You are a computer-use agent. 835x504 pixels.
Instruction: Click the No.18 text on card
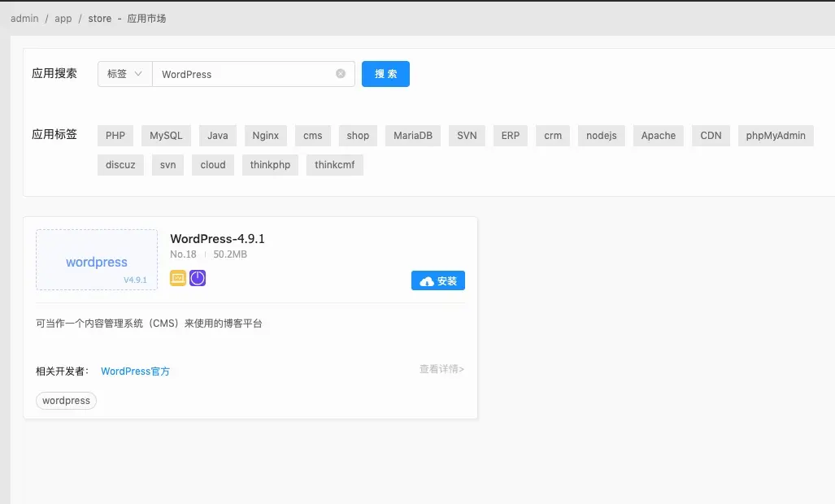point(183,254)
